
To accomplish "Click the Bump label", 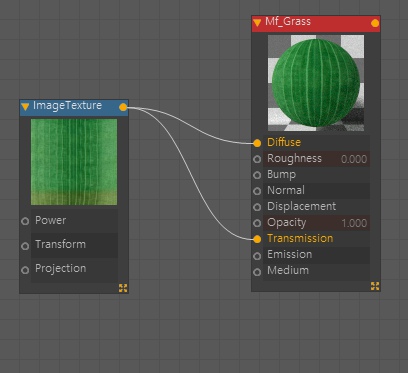I will pos(281,175).
